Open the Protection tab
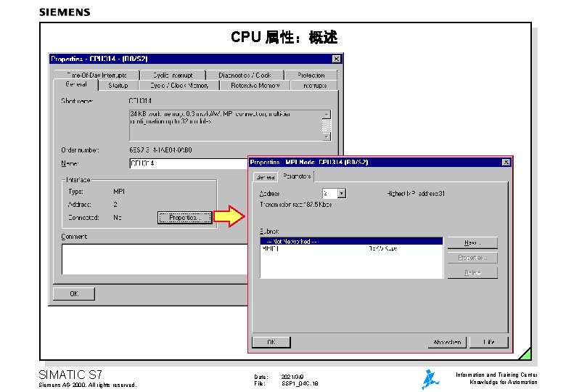The height and width of the screenshot is (392, 566). click(311, 75)
